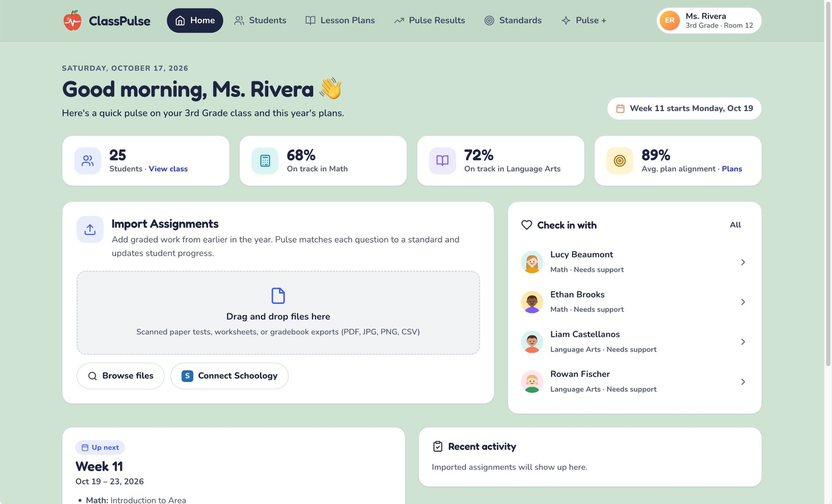Click the ER profile avatar
The height and width of the screenshot is (504, 832).
point(669,20)
